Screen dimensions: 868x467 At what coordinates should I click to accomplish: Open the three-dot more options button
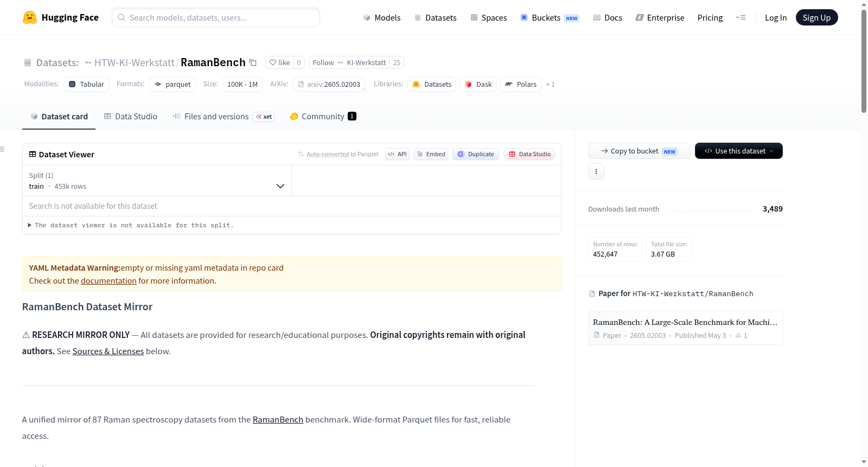596,171
